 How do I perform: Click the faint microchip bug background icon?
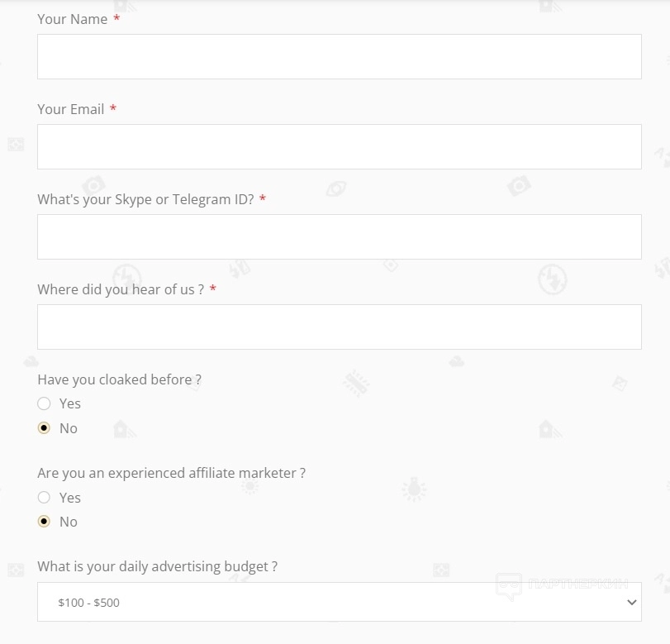click(x=356, y=384)
